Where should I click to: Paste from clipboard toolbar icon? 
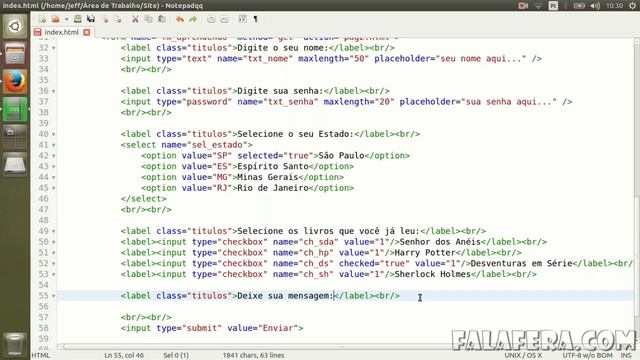(x=162, y=19)
